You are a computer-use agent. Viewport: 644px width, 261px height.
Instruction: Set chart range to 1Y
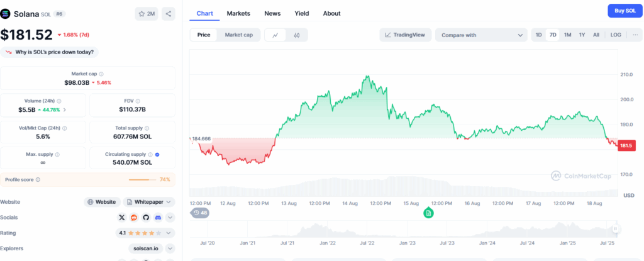[x=582, y=35]
